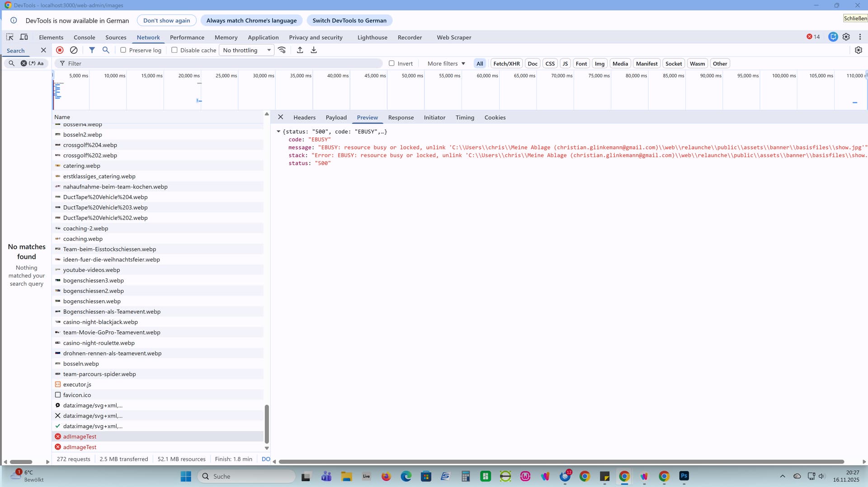Open the Headers tab of request

304,117
